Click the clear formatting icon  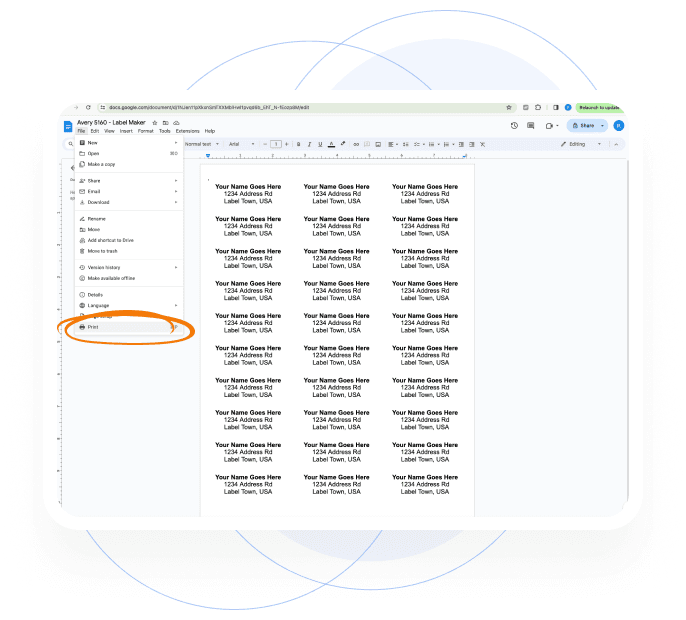point(483,144)
